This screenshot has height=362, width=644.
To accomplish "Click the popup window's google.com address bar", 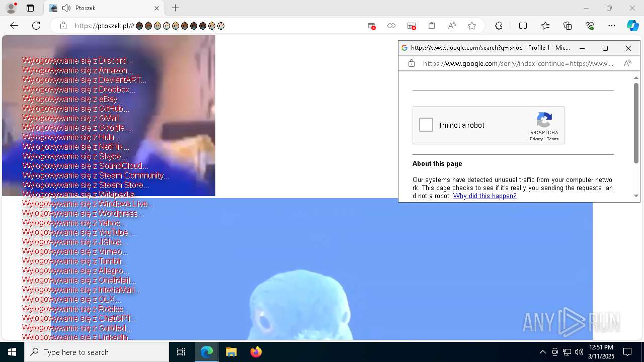I will click(518, 63).
